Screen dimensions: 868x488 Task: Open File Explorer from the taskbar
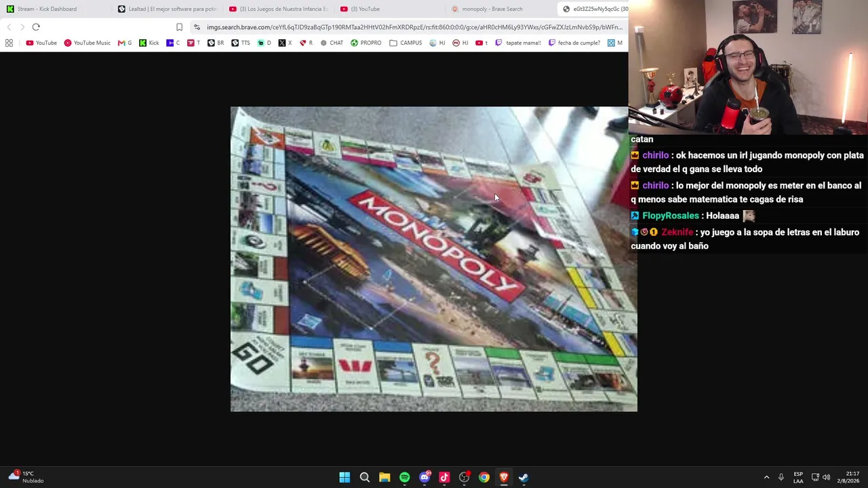[384, 477]
